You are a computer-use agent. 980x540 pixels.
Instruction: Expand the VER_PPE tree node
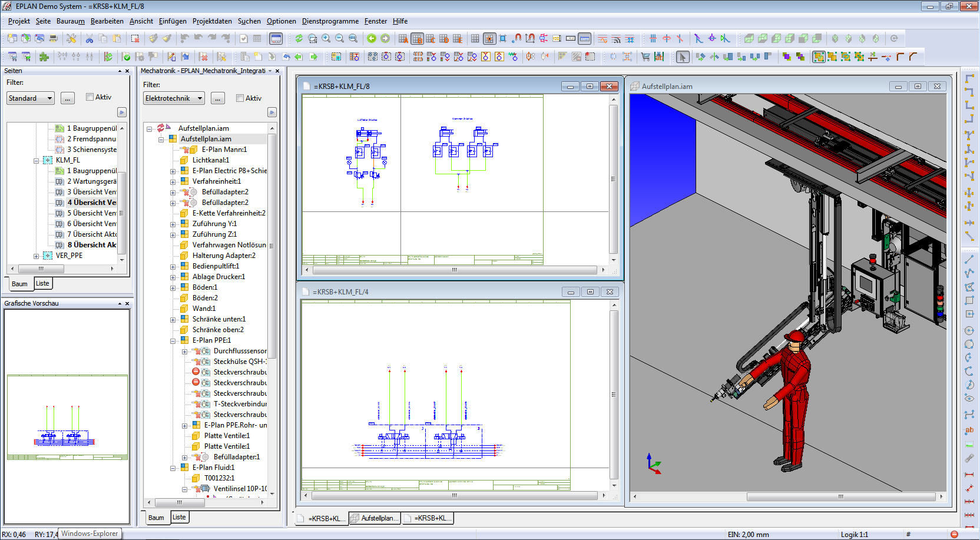[x=37, y=256]
